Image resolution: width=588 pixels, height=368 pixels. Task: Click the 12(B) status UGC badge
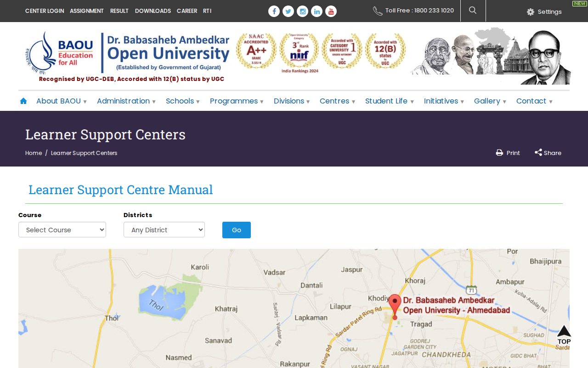(385, 51)
